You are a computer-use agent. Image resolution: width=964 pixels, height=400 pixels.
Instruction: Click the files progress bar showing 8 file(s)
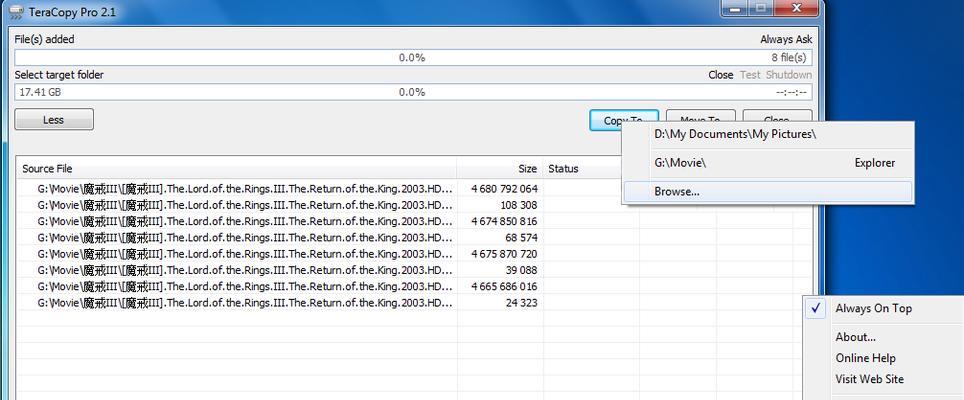[413, 58]
